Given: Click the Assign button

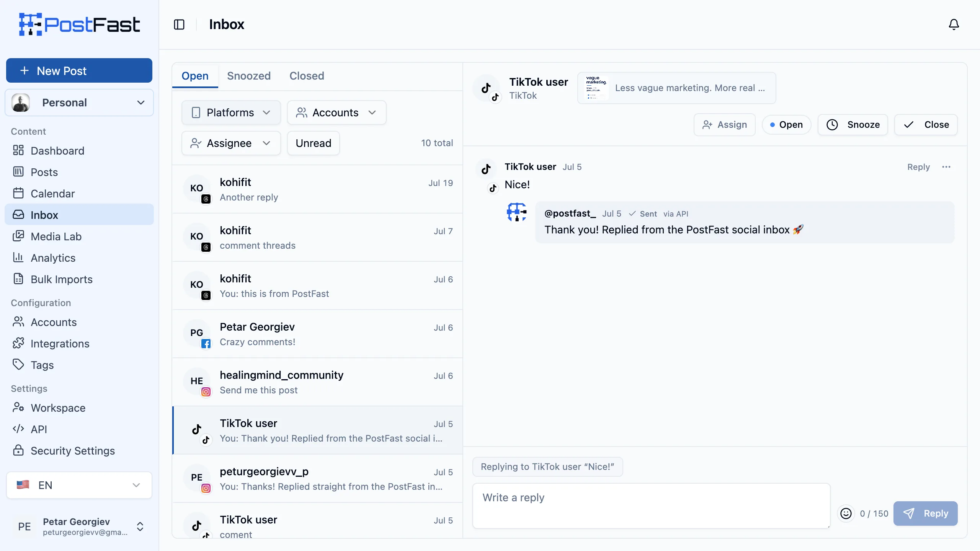Looking at the screenshot, I should 724,125.
